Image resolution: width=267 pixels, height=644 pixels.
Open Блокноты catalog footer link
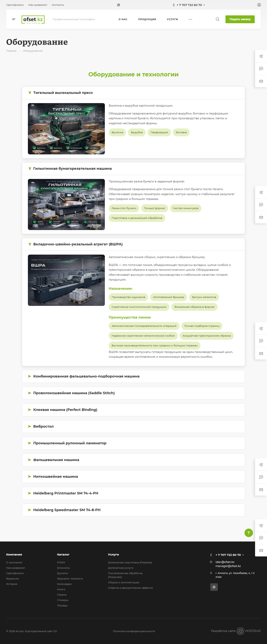[63, 568]
